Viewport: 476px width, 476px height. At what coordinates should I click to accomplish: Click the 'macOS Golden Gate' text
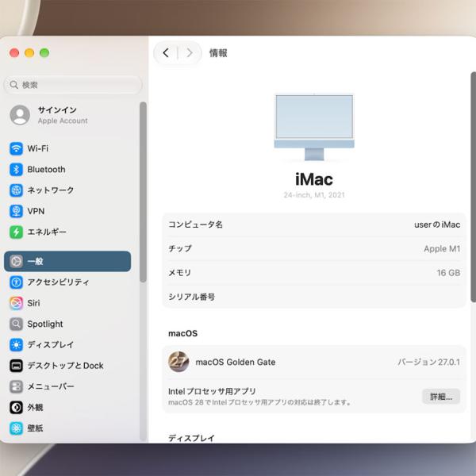point(236,363)
